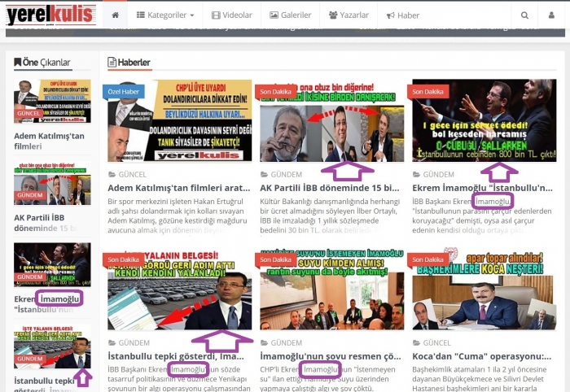Click the home icon in navbar
Viewport: 570px width, 392px height.
coord(115,15)
